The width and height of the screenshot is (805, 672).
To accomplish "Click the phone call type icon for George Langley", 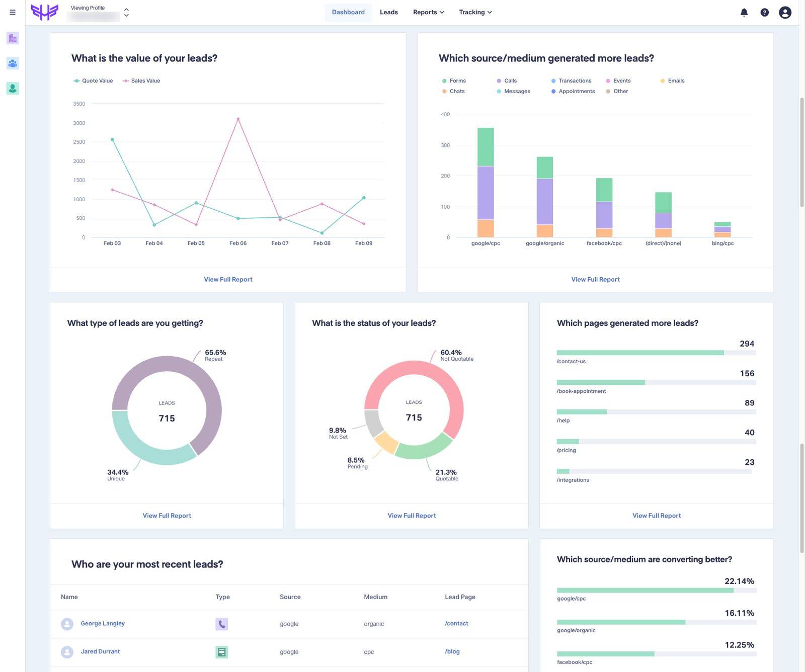I will point(221,624).
